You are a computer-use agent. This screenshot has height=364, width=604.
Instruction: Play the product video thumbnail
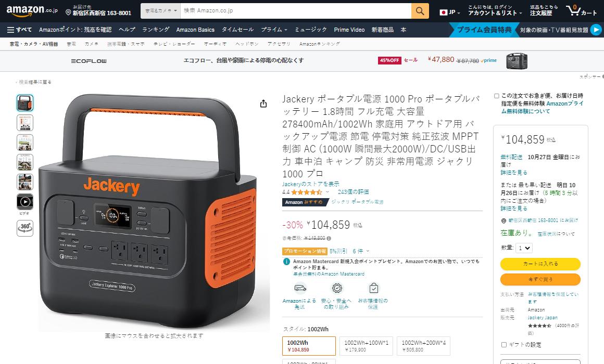(25, 202)
